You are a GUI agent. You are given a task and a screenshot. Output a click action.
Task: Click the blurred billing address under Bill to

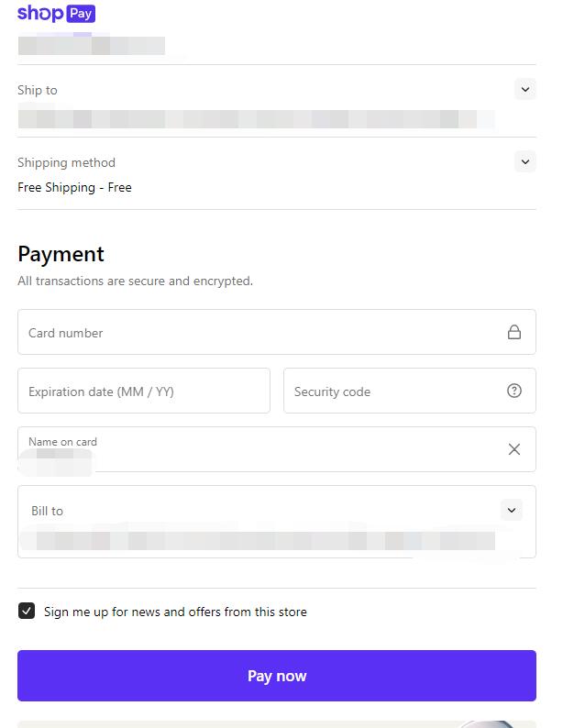click(x=257, y=541)
